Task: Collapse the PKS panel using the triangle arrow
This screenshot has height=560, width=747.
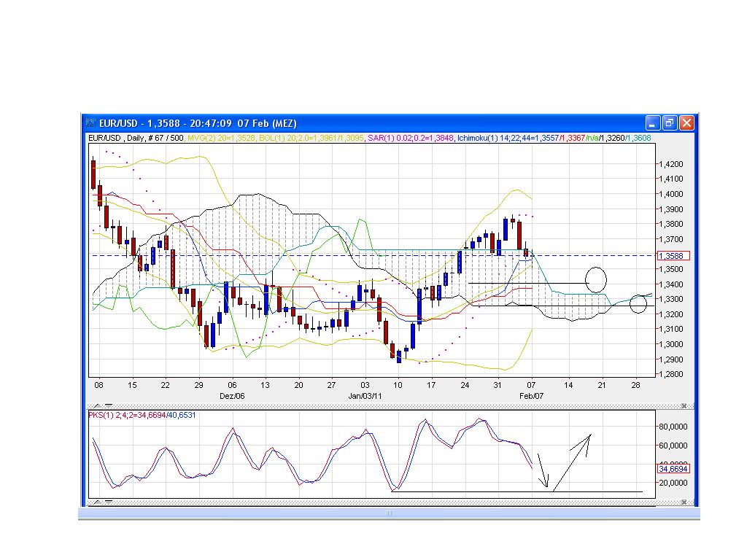Action: click(108, 502)
